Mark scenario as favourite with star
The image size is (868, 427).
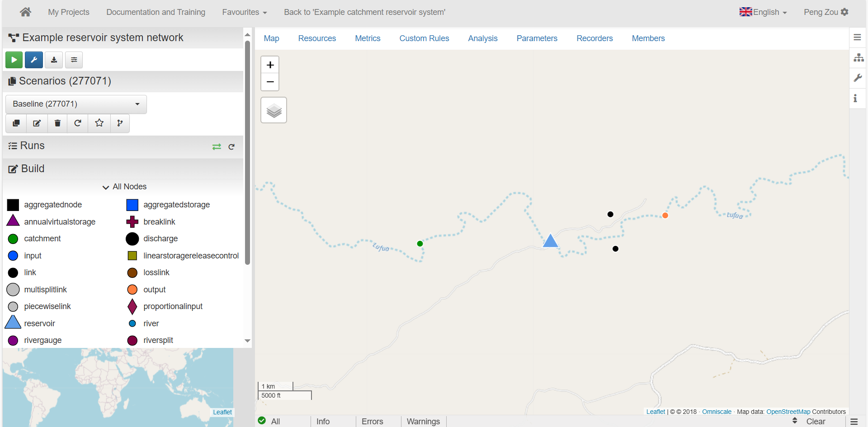[99, 123]
